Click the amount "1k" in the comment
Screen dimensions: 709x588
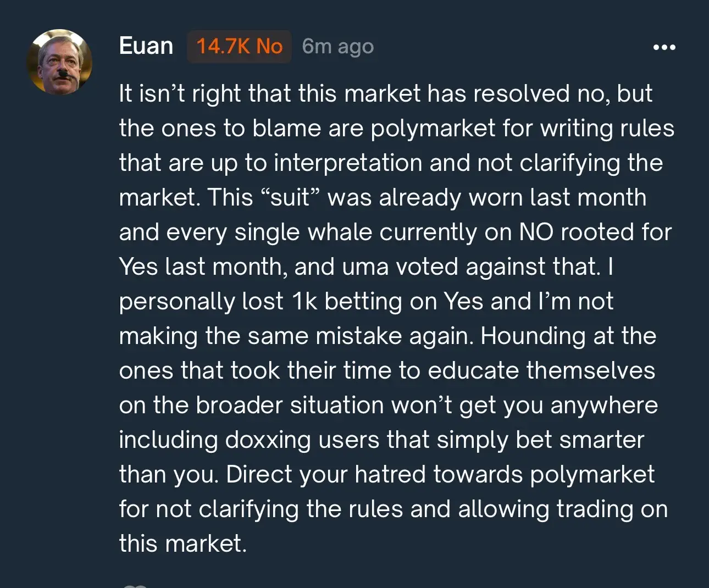304,301
